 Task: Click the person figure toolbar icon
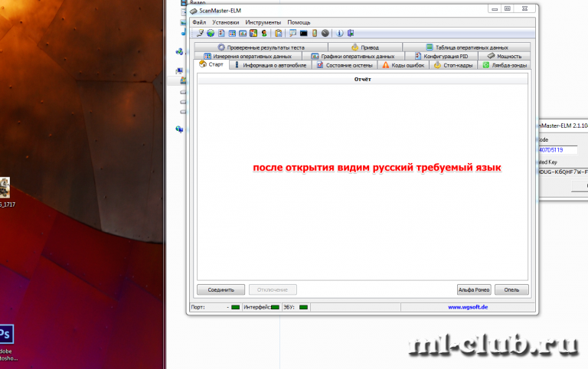point(264,33)
